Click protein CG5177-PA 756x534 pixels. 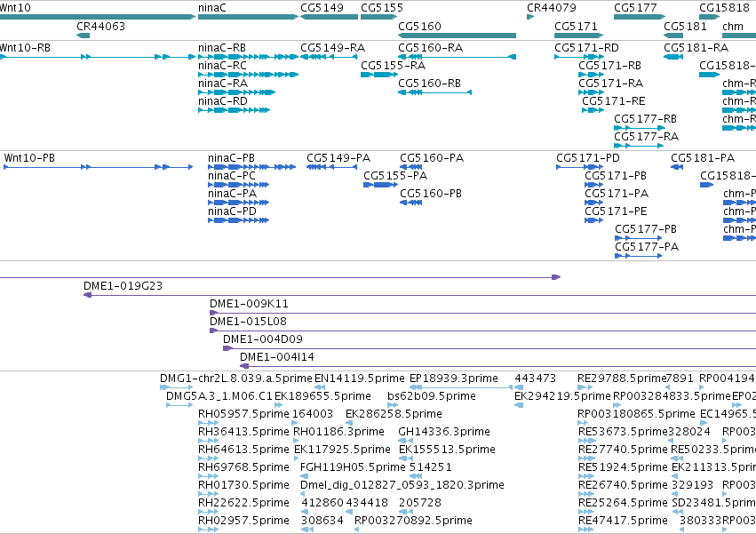tap(647, 248)
